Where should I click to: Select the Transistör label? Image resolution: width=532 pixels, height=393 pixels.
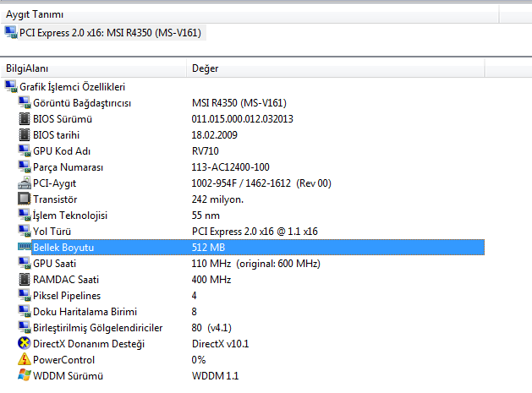(x=55, y=199)
